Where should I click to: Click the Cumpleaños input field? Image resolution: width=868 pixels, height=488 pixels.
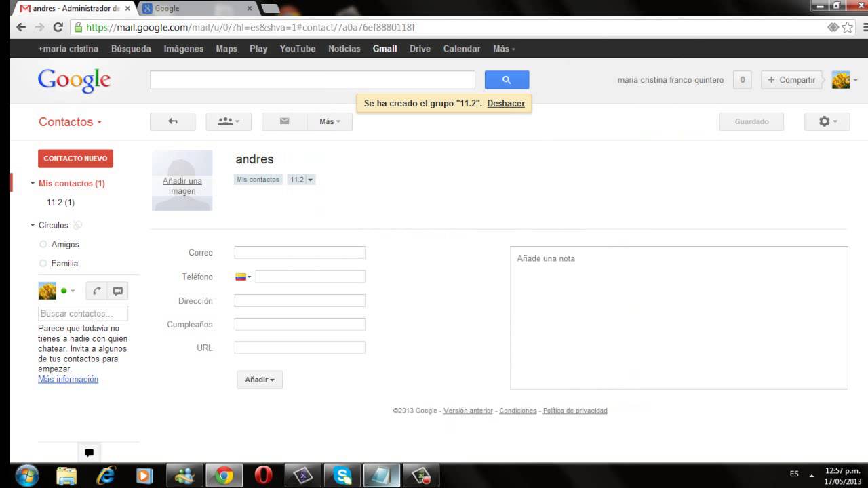[300, 324]
